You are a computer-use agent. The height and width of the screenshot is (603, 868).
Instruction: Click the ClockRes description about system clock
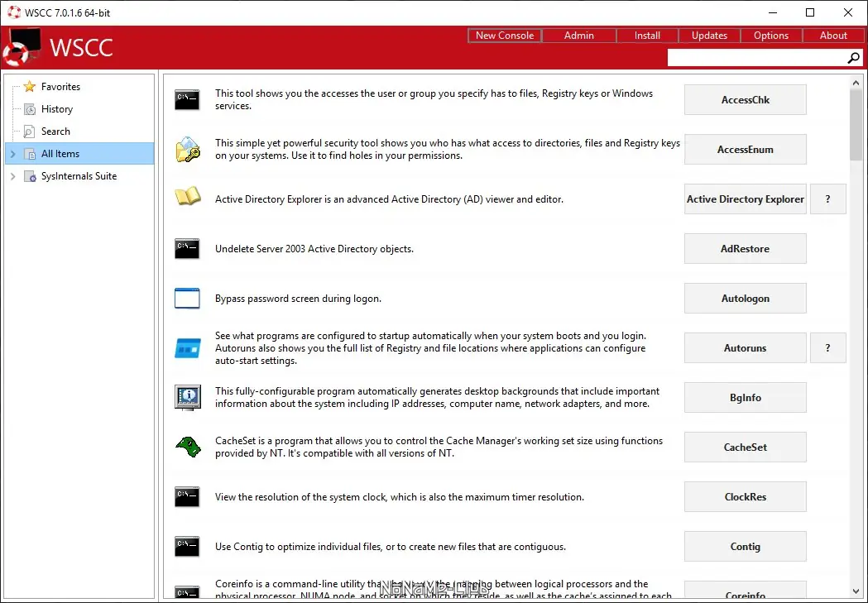pos(399,497)
